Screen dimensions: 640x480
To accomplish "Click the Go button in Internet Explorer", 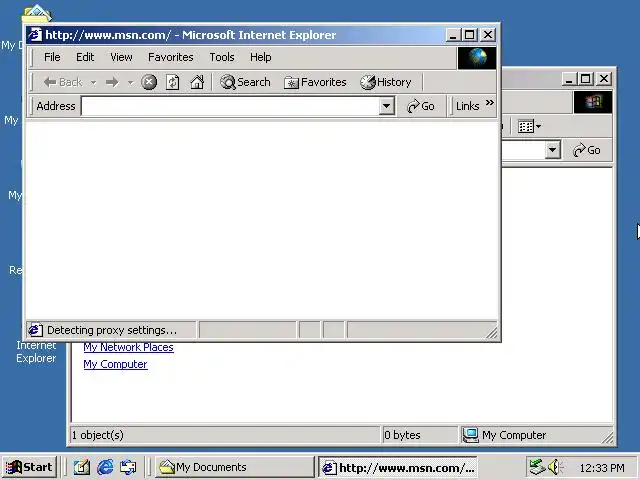I will (x=421, y=106).
